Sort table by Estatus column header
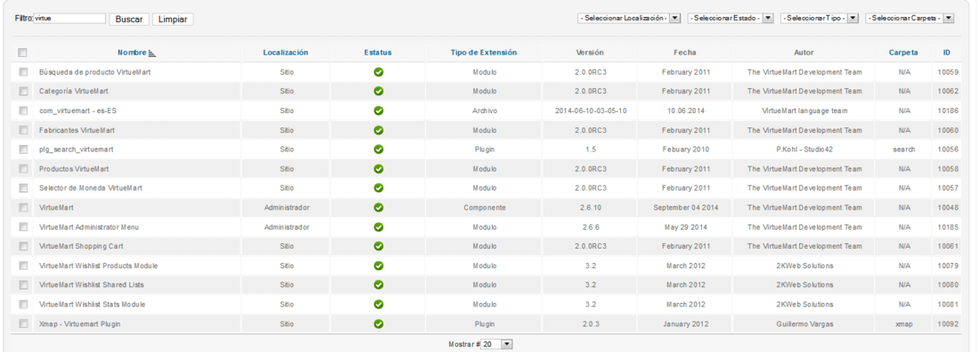Viewport: 980px width, 352px height. pyautogui.click(x=378, y=53)
